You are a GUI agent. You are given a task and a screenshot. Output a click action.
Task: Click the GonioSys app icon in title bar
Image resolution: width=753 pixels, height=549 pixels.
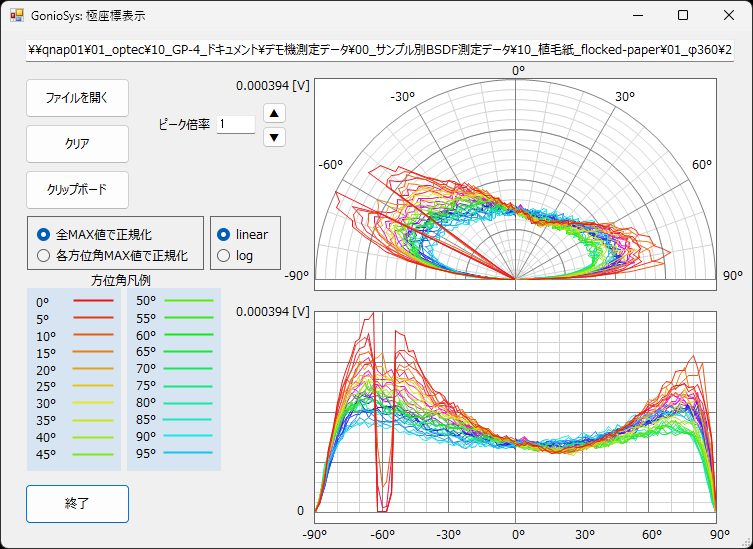[17, 15]
